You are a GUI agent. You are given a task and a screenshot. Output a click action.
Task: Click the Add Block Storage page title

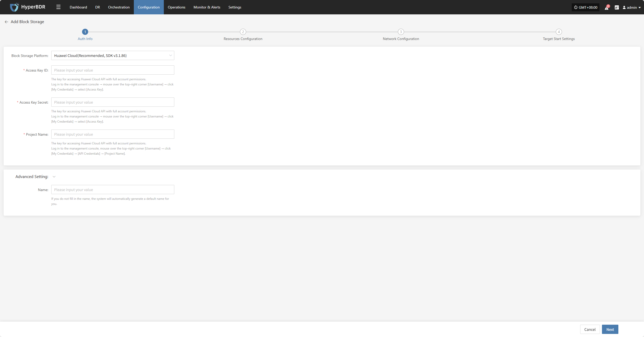[x=27, y=22]
